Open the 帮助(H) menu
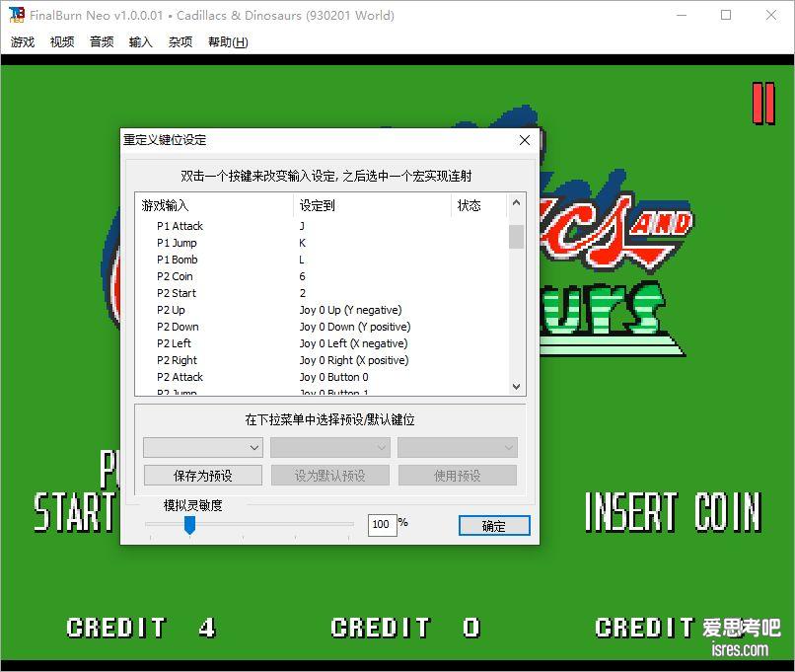This screenshot has height=672, width=795. click(x=228, y=42)
